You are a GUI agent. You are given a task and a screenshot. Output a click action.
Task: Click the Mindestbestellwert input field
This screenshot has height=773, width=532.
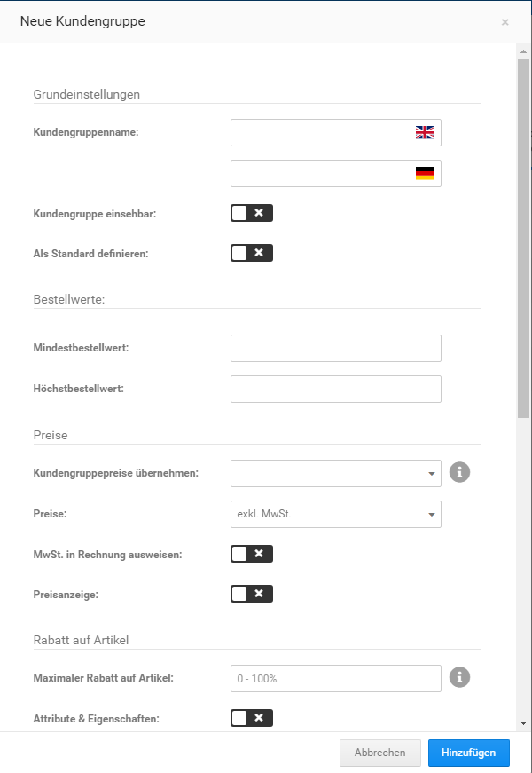click(x=335, y=348)
